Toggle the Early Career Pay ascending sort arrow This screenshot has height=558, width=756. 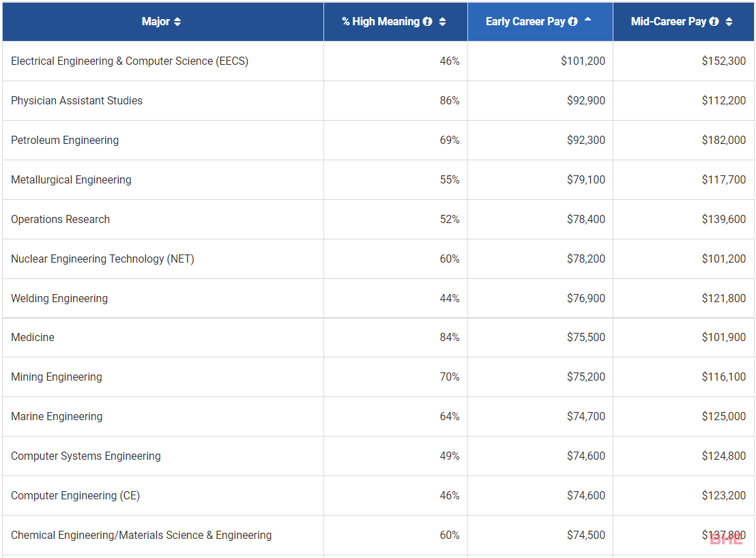(x=587, y=19)
